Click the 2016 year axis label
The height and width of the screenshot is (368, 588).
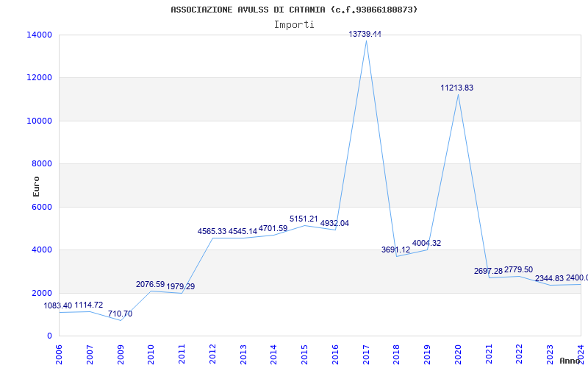[335, 354]
